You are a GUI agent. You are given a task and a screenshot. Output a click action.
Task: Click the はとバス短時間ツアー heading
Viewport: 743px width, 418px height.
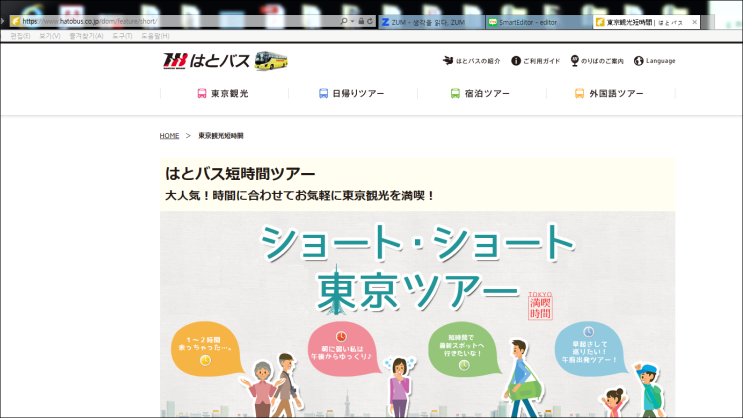coord(240,174)
